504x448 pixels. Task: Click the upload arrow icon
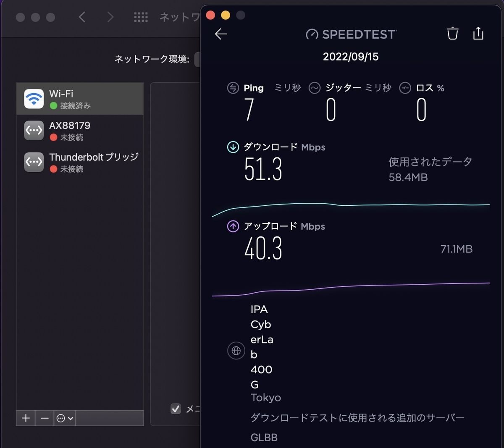(233, 226)
